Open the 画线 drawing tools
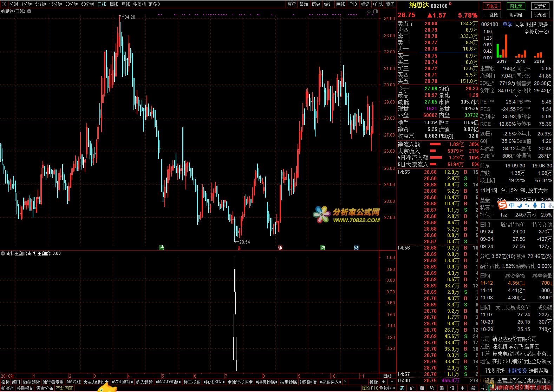 point(340,4)
